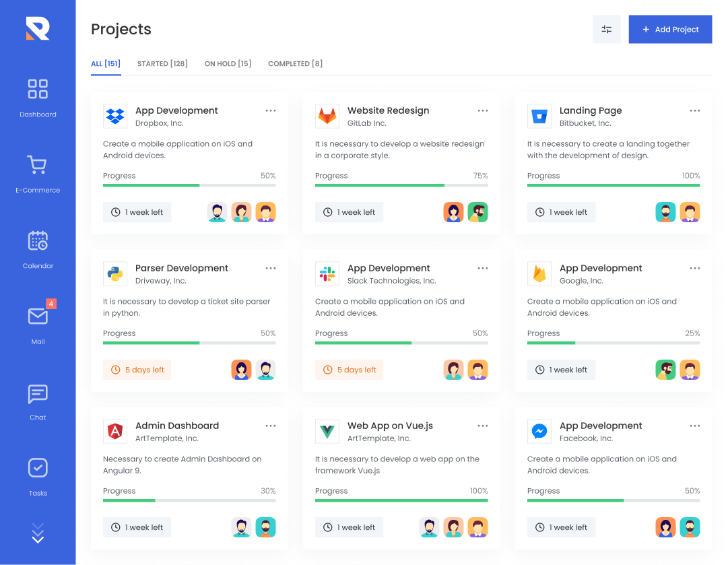Viewport: 728px width, 565px height.
Task: Click the Add Project button
Action: pyautogui.click(x=670, y=30)
